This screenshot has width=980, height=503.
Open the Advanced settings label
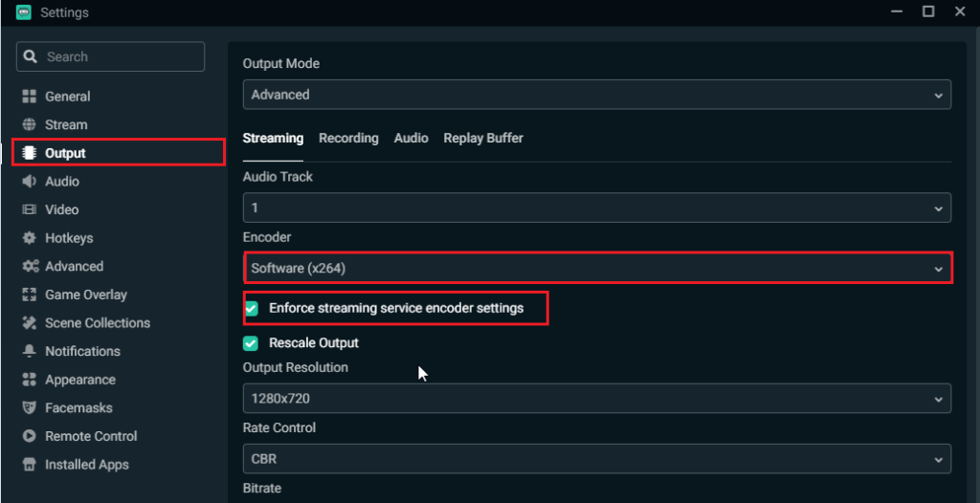point(75,266)
